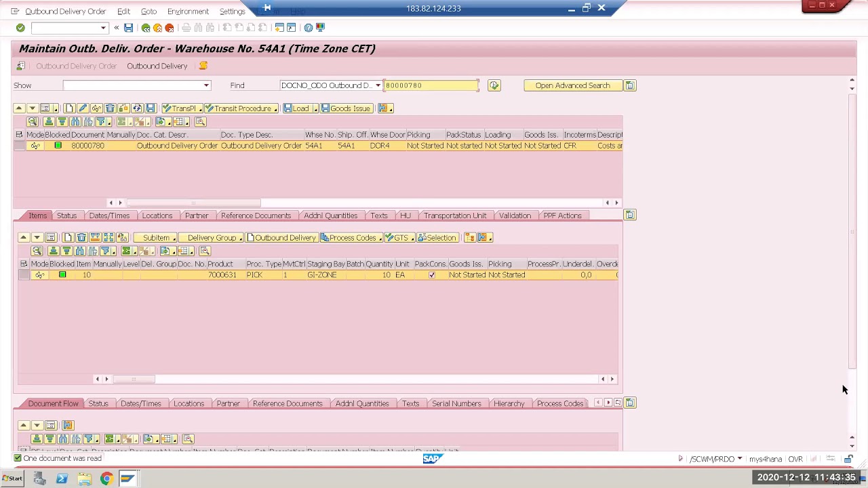
Task: Click the panel toggle icon next to Open Advanced Search
Action: tap(629, 85)
